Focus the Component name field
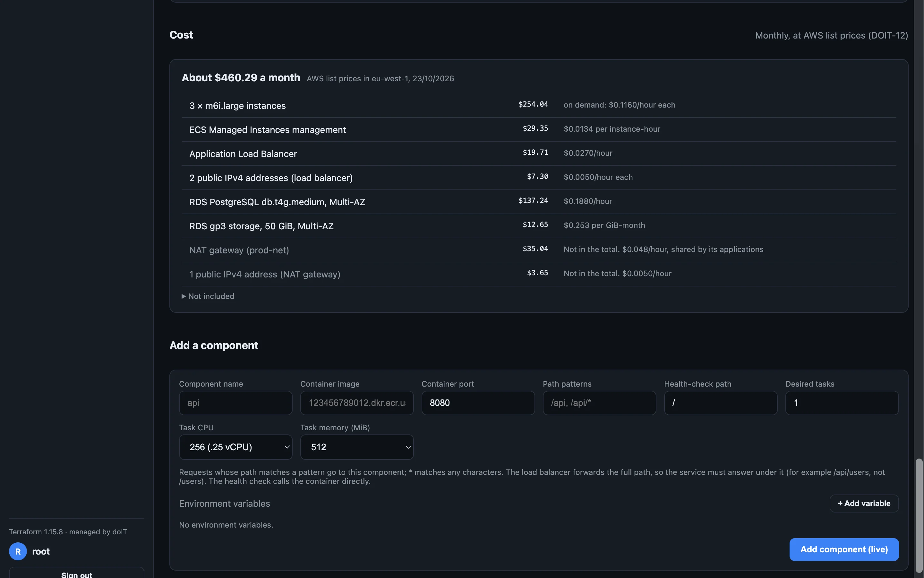Screen dimensions: 924x578 [x=235, y=403]
